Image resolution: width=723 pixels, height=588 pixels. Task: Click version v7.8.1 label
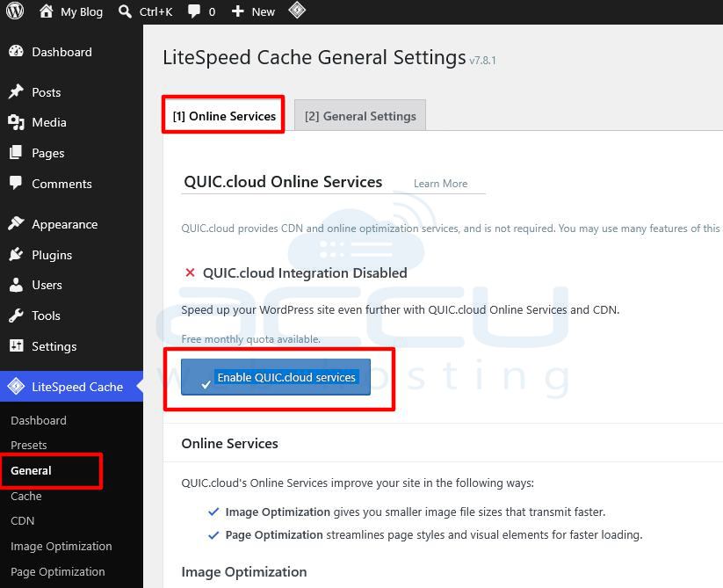[x=482, y=61]
